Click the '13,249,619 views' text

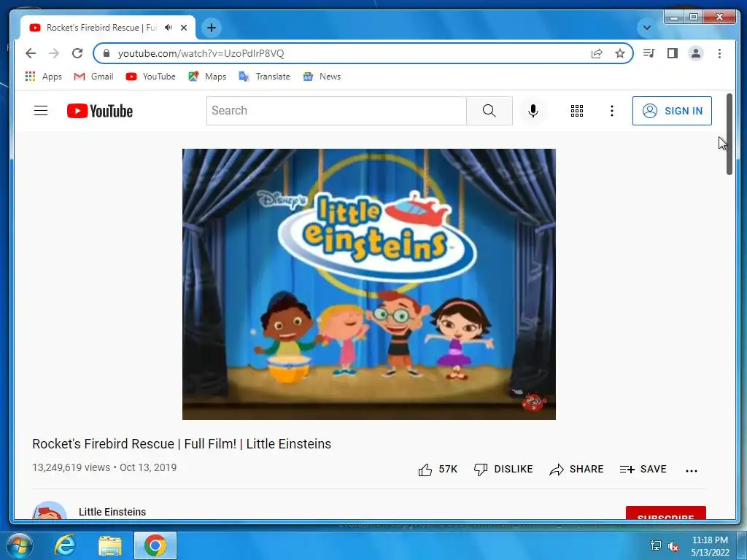pos(71,467)
